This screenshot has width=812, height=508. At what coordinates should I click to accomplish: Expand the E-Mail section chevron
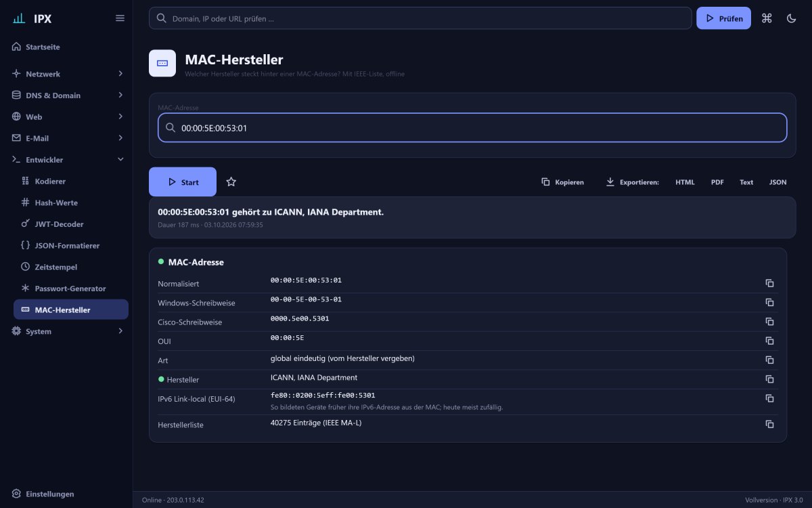point(120,138)
